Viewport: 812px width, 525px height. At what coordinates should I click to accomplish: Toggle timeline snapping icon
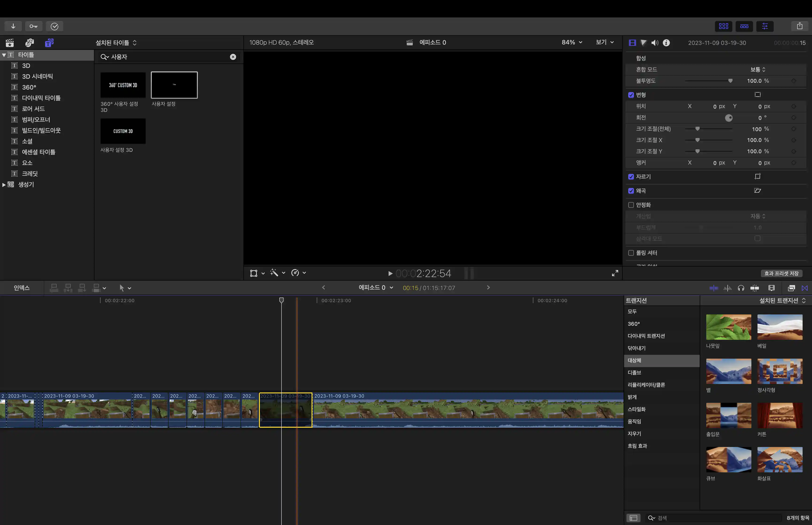pyautogui.click(x=754, y=288)
